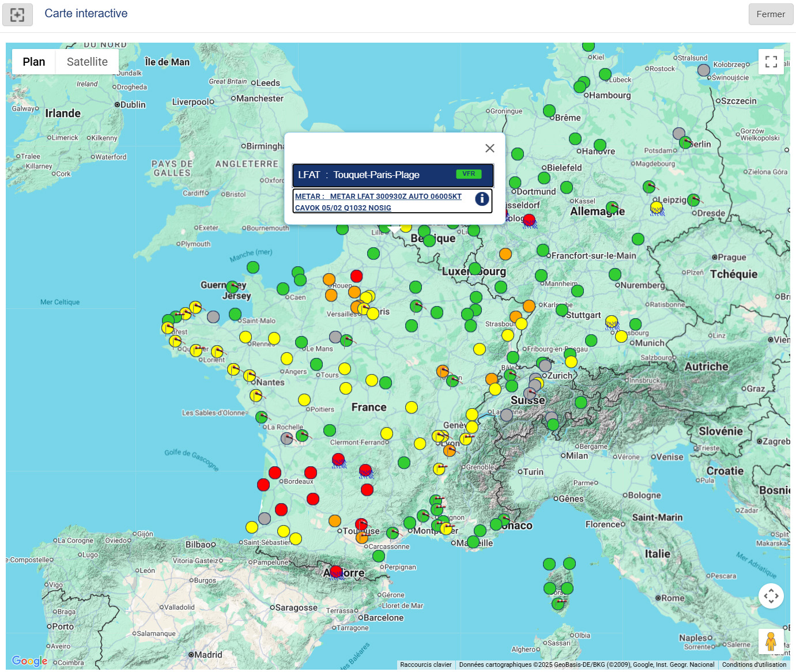
Task: Switch to the Plan map tab
Action: click(34, 62)
